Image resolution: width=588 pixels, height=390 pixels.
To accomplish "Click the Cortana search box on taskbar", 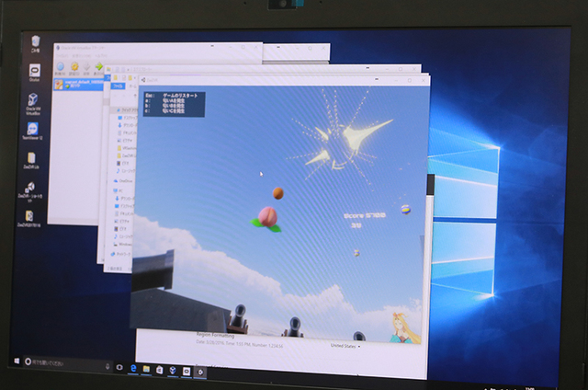I will coord(67,363).
